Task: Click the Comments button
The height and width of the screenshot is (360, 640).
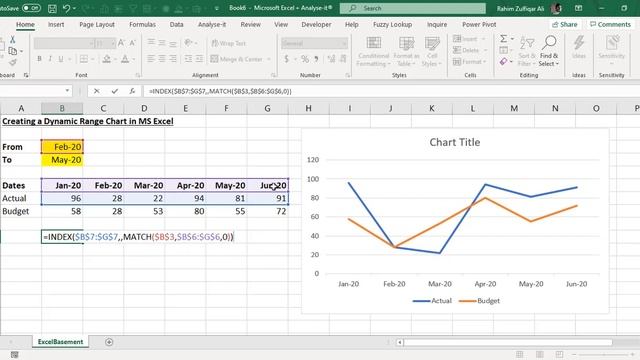Action: click(x=611, y=24)
